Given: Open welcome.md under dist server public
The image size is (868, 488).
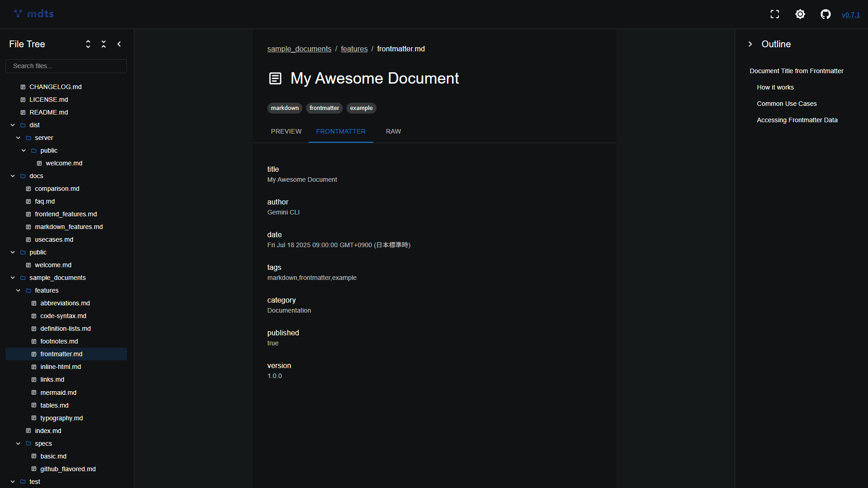Looking at the screenshot, I should (64, 163).
